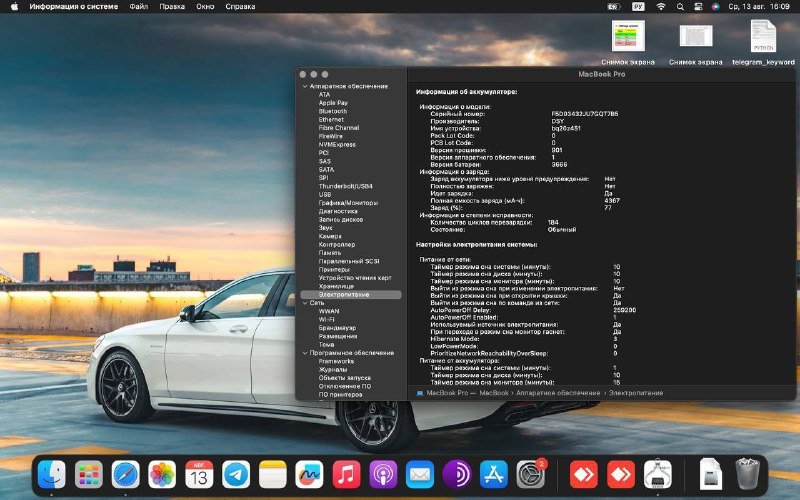Click the MacBook path bar segment
The height and width of the screenshot is (500, 800).
[494, 393]
